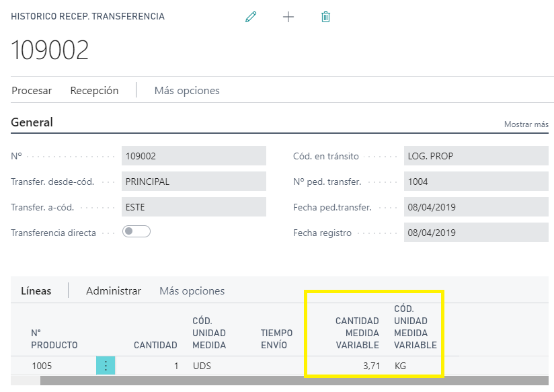
Task: Open the Recepción menu
Action: coord(94,91)
